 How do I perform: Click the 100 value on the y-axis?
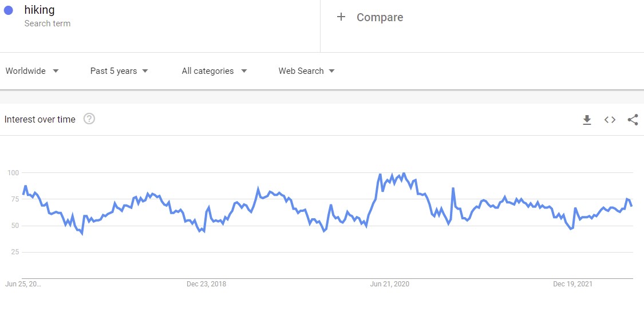click(13, 173)
